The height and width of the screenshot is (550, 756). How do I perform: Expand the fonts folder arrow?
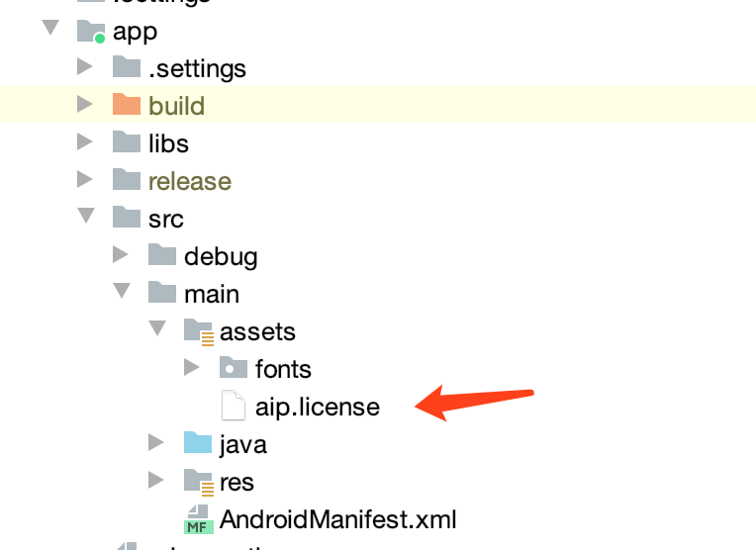click(x=192, y=367)
